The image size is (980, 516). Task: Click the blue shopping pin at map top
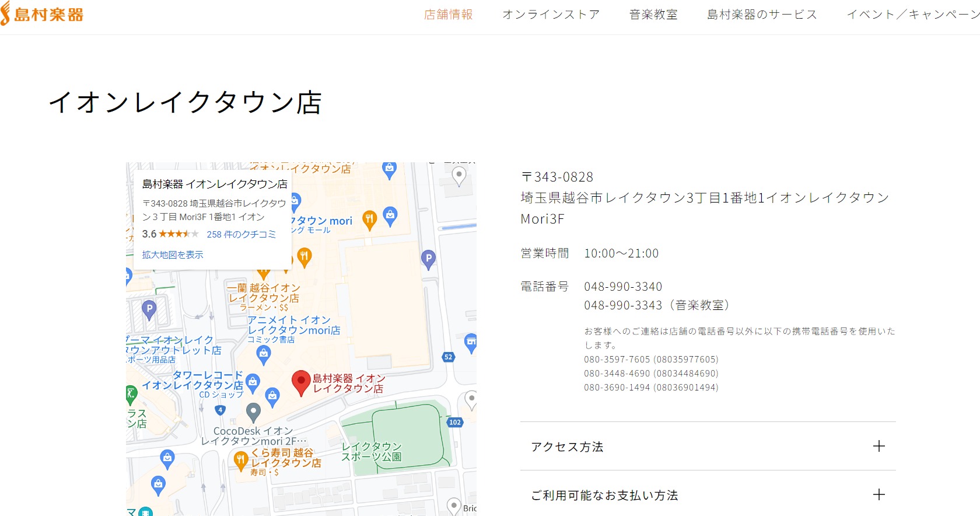coord(389,170)
